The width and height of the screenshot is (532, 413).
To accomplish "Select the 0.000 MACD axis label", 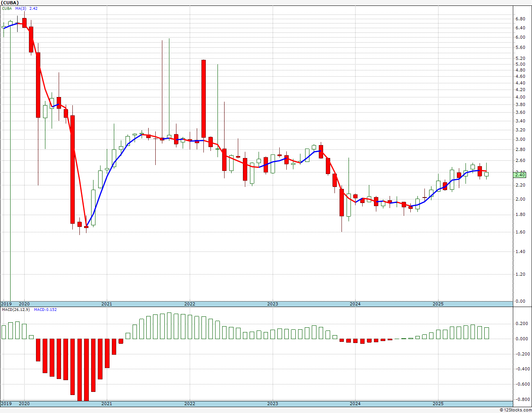I will (521, 339).
